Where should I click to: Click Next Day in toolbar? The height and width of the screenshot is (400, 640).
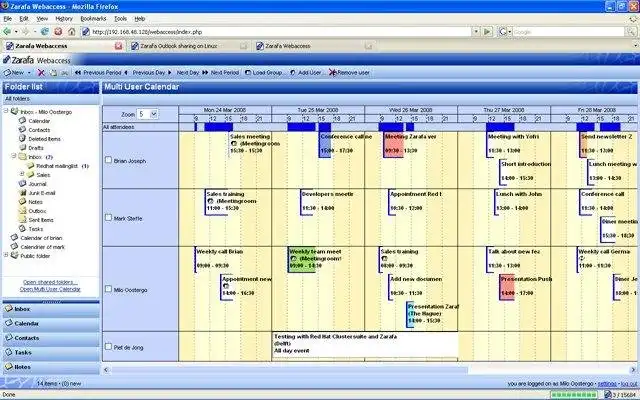[x=187, y=73]
